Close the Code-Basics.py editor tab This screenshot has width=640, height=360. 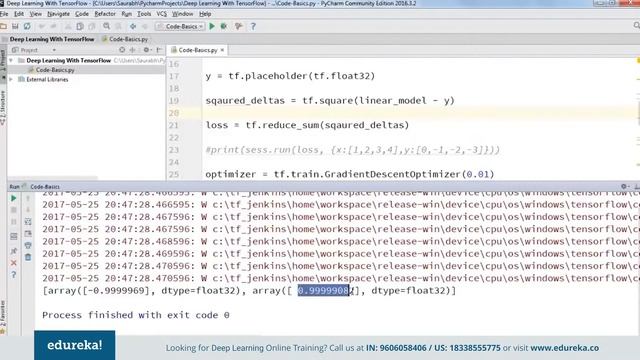pos(222,50)
